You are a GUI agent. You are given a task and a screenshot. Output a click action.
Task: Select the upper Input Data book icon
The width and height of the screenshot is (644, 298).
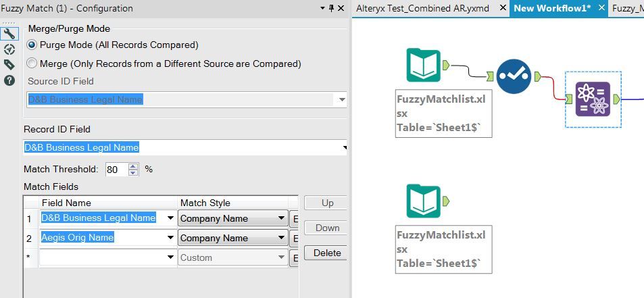[424, 66]
